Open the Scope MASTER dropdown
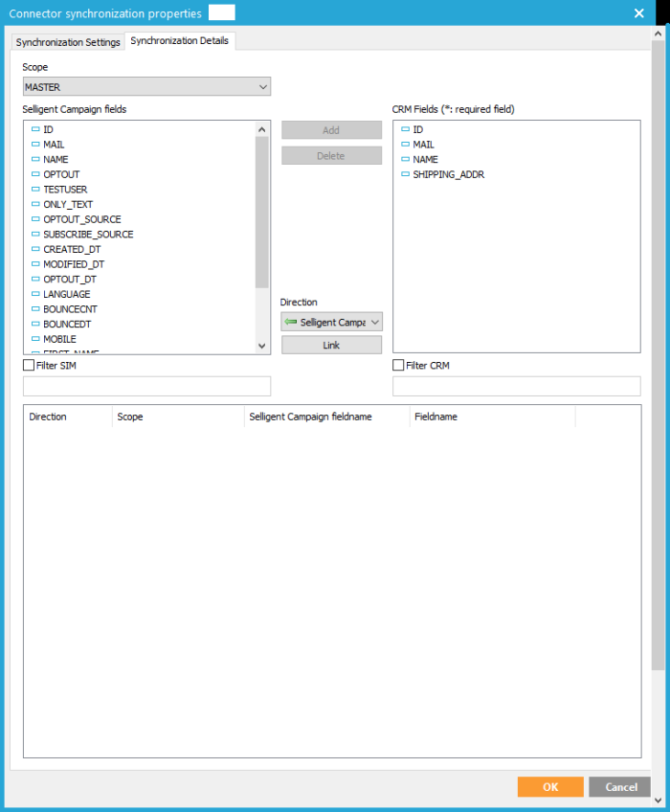 [146, 87]
